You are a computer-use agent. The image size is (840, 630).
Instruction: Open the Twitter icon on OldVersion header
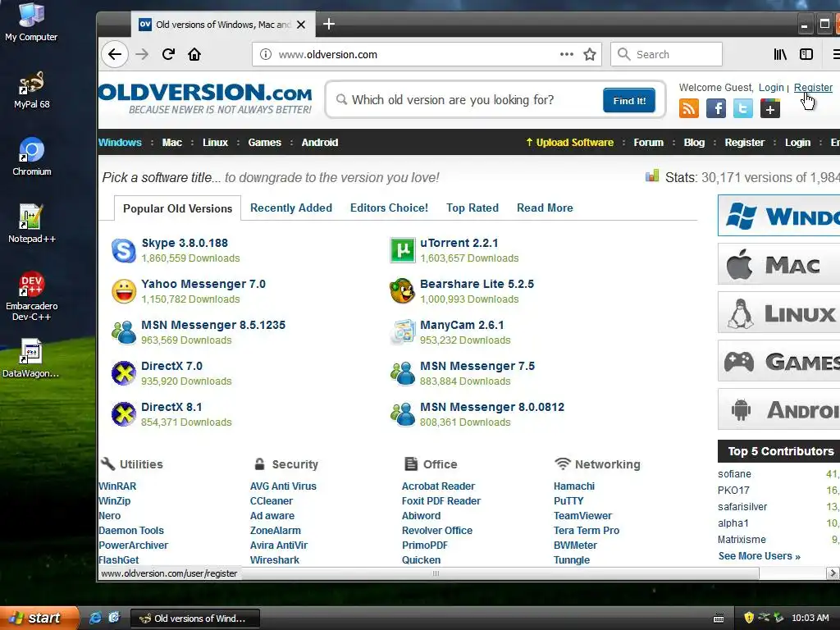click(743, 109)
